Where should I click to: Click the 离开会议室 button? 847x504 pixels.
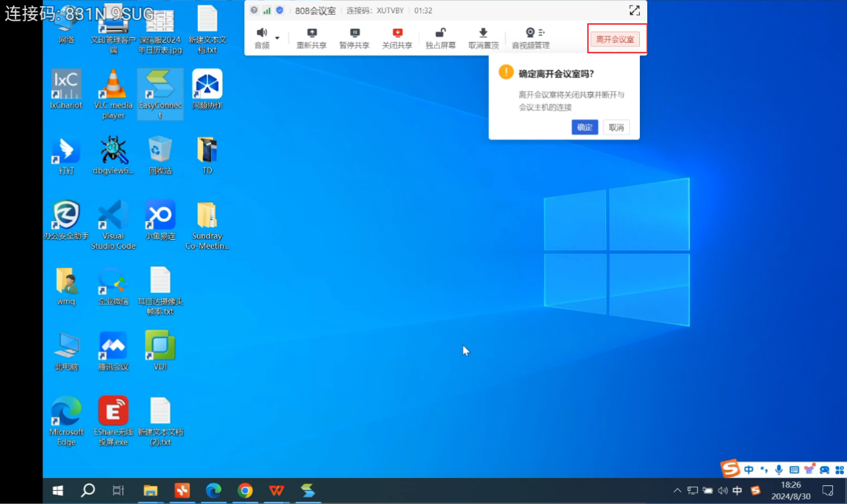615,39
